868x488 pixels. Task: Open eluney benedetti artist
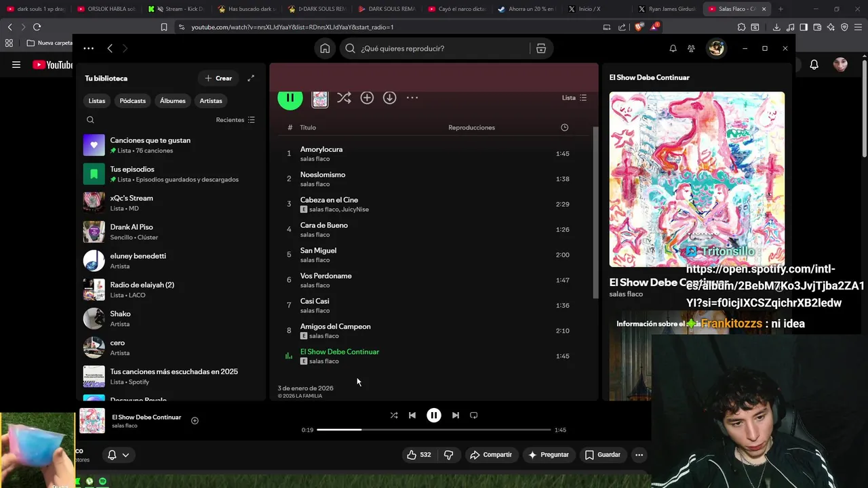[x=170, y=261]
